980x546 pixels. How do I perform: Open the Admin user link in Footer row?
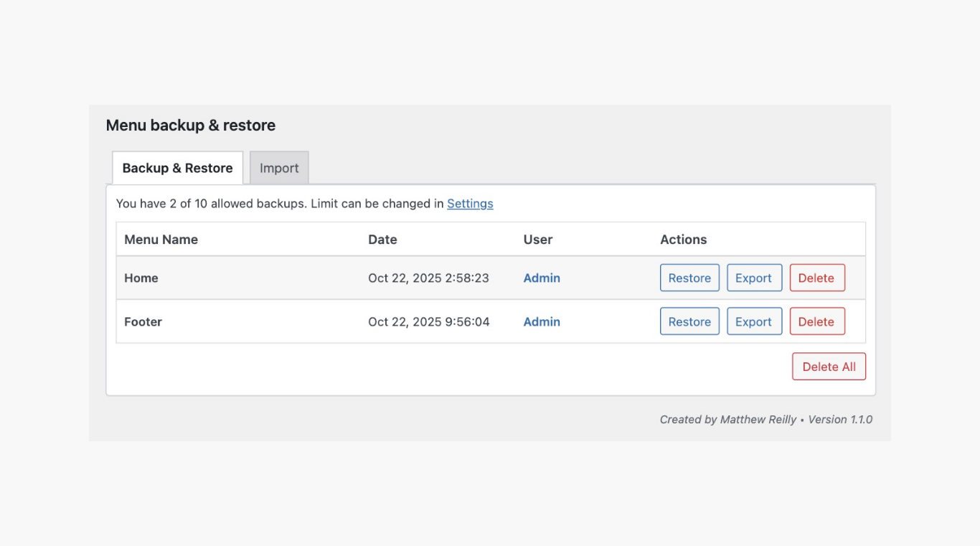542,321
